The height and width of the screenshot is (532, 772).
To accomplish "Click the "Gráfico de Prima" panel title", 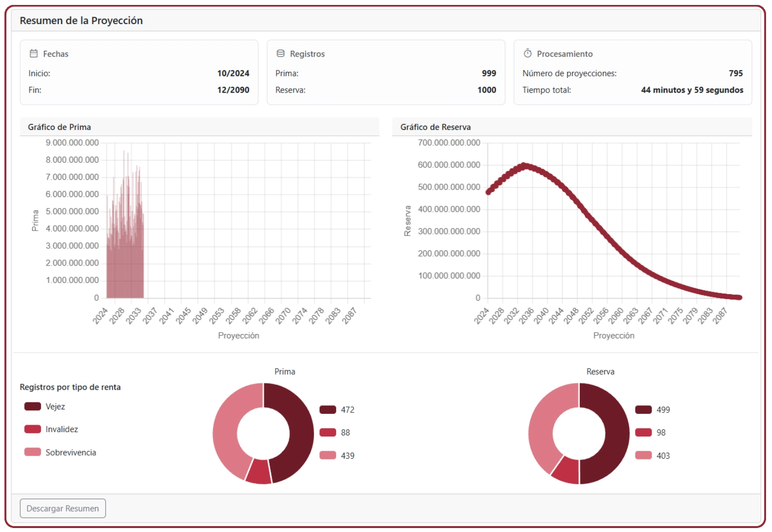I will click(x=60, y=127).
